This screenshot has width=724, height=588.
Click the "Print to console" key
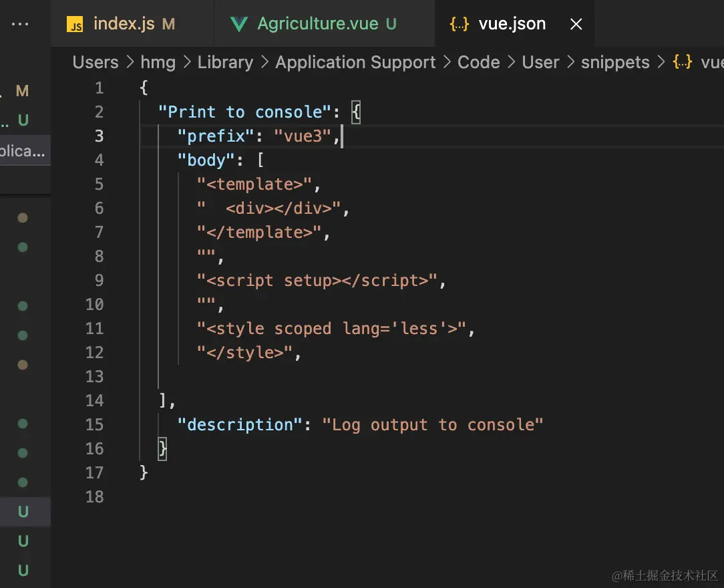coord(244,112)
